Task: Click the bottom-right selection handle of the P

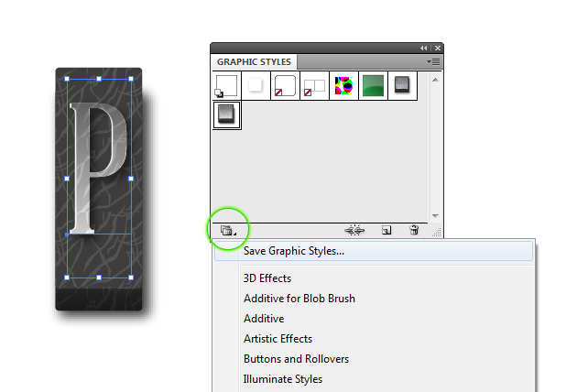Action: (x=131, y=278)
